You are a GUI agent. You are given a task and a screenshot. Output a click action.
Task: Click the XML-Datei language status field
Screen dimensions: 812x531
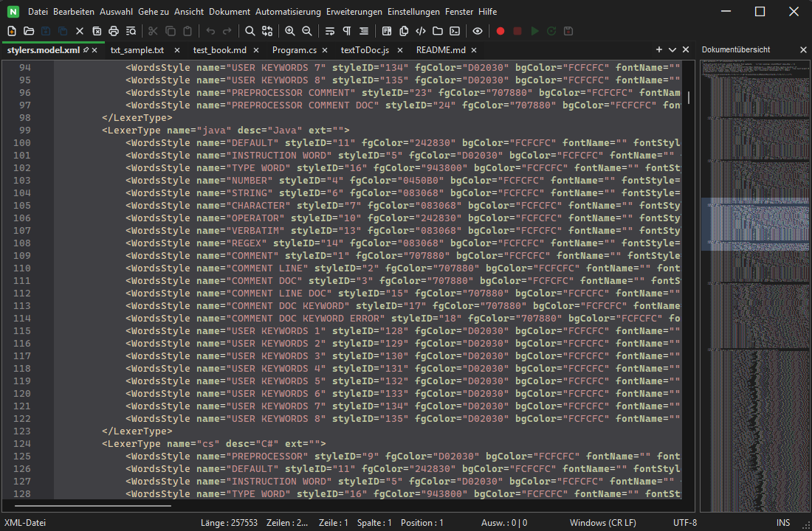point(25,523)
